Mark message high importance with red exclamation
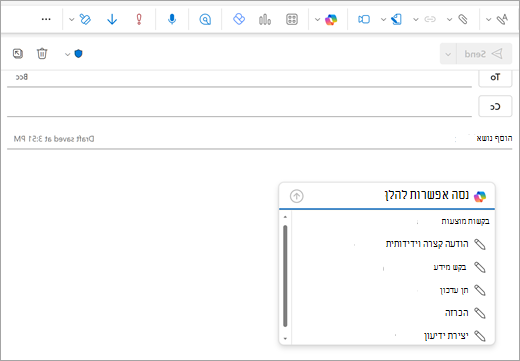Image resolution: width=520 pixels, height=361 pixels. point(139,19)
